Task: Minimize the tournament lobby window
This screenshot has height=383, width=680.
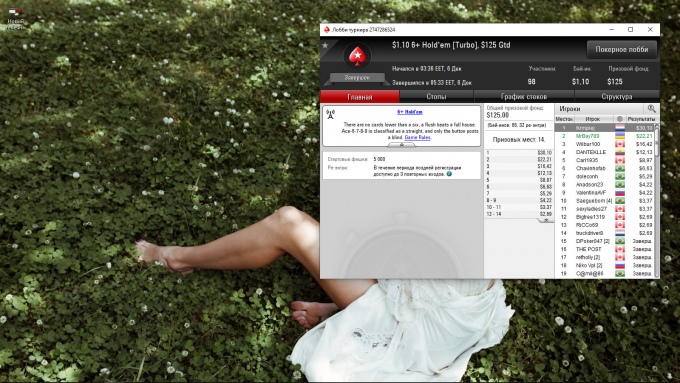Action: pos(611,29)
